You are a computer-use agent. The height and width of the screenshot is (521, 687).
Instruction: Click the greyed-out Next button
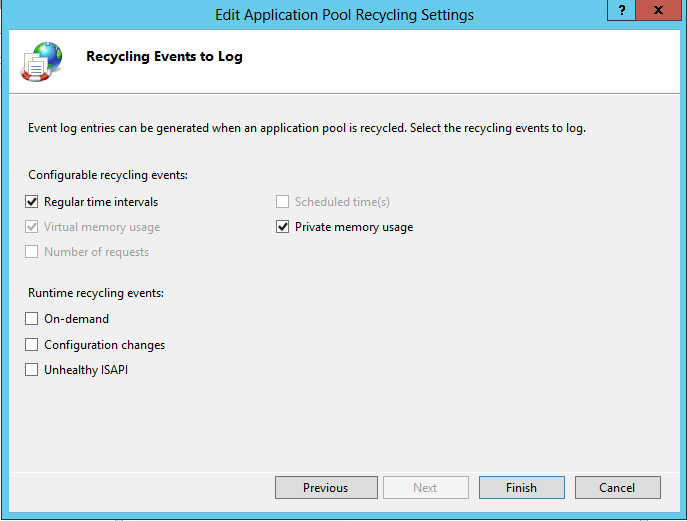point(425,488)
